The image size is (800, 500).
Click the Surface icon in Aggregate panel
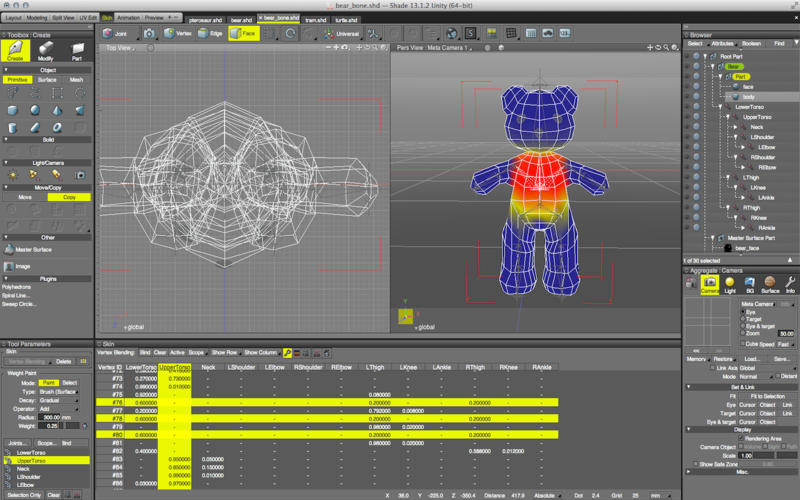coord(770,286)
